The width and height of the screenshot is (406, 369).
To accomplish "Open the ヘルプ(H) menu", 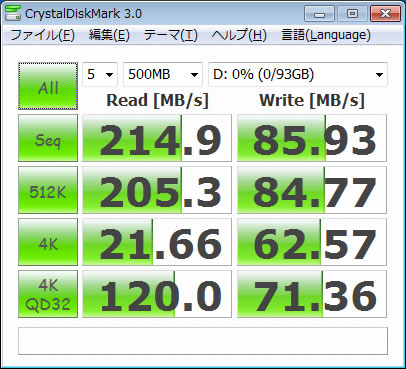I will 239,35.
